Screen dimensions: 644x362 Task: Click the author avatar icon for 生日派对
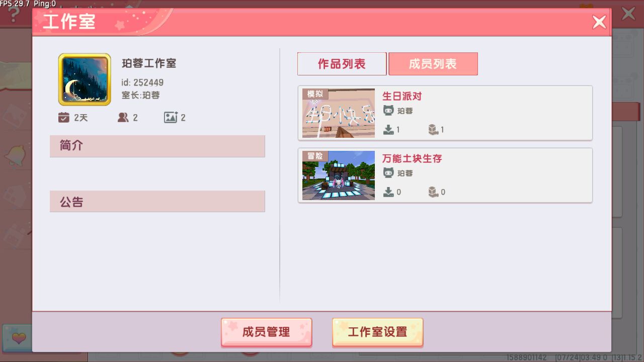[388, 111]
